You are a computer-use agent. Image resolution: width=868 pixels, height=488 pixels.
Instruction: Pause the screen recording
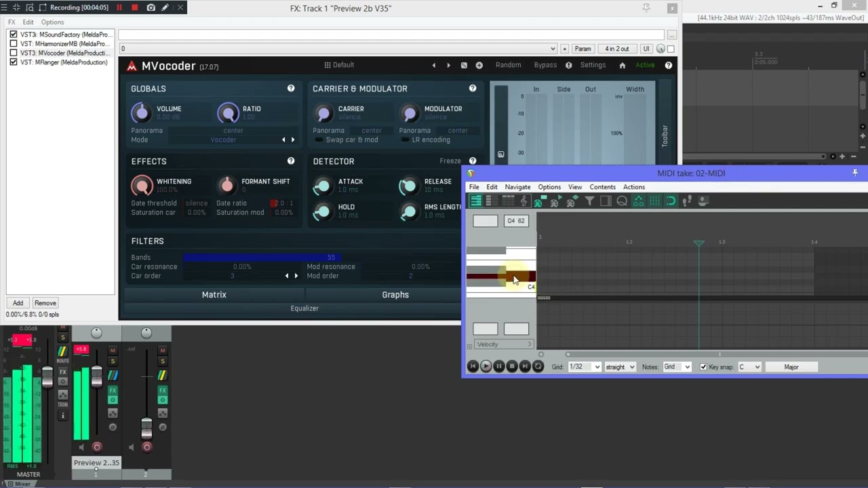tap(119, 7)
